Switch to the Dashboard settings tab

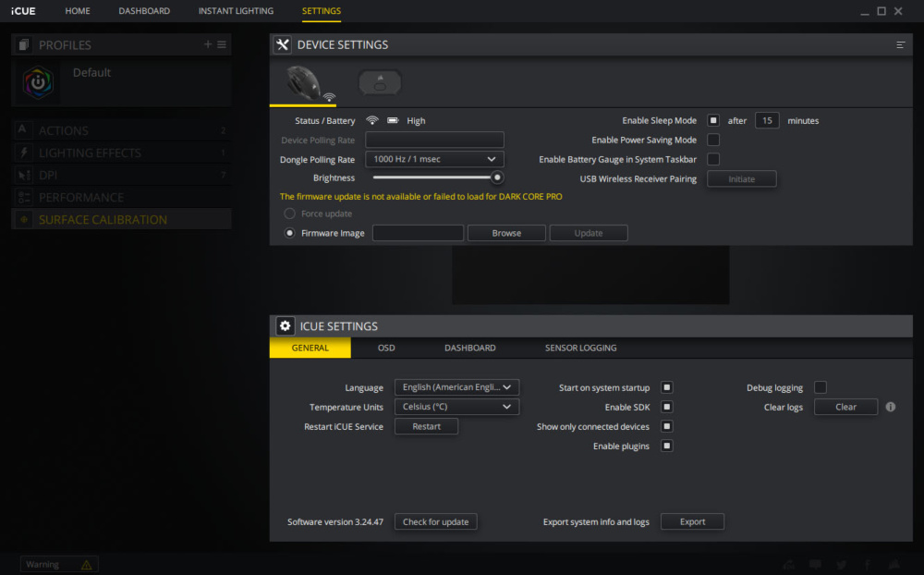[469, 348]
